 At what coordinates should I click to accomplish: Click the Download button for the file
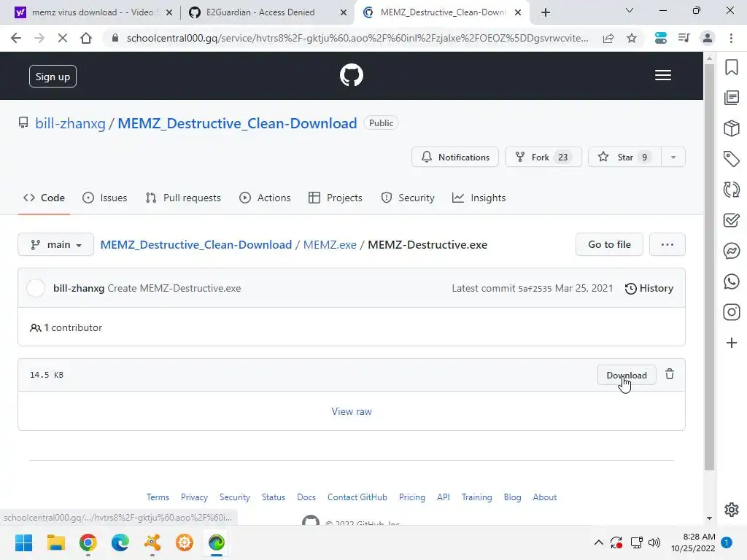point(627,376)
